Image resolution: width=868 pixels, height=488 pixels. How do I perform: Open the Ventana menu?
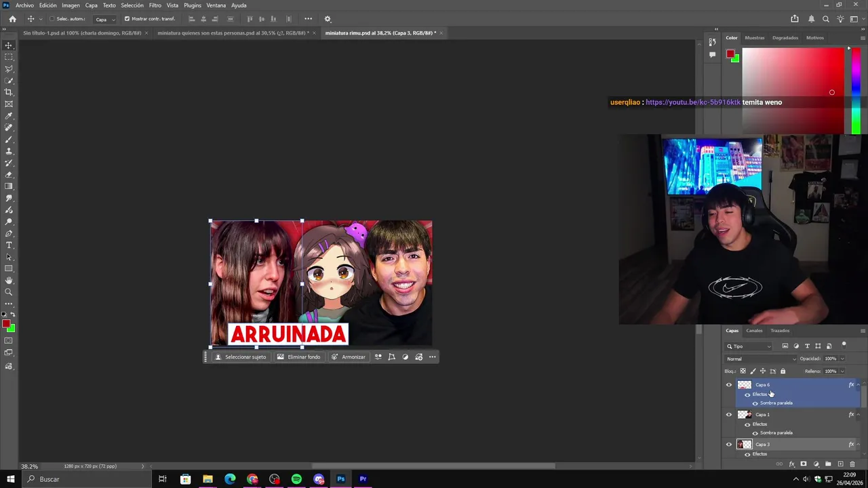pos(216,5)
